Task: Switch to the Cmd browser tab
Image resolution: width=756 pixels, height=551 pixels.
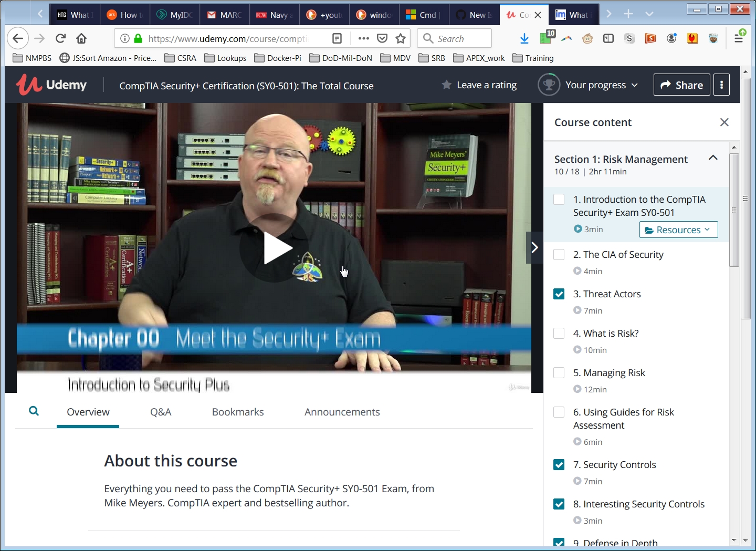Action: click(x=424, y=15)
